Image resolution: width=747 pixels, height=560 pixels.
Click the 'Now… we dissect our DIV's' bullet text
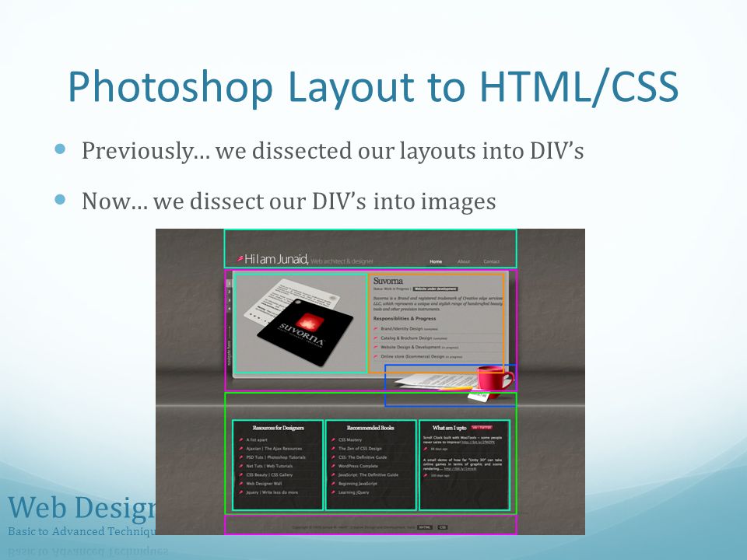point(289,201)
